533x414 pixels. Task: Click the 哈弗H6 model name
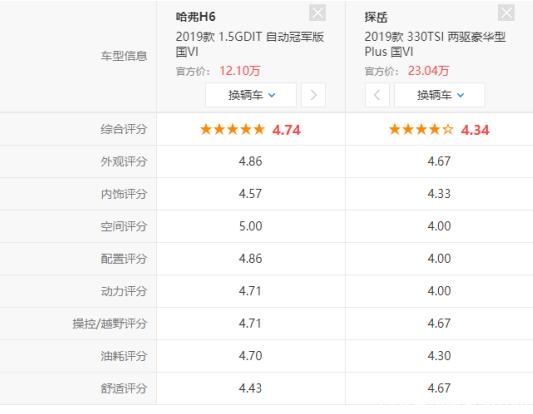click(195, 17)
